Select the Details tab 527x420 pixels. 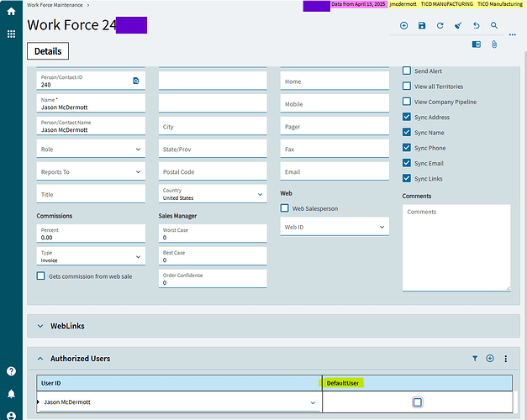[48, 51]
